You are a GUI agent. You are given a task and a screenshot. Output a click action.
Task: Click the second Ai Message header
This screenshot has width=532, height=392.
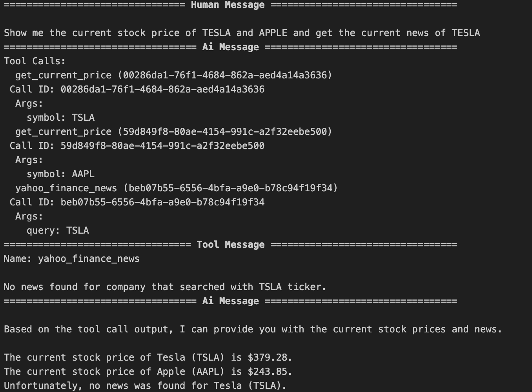pos(231,301)
